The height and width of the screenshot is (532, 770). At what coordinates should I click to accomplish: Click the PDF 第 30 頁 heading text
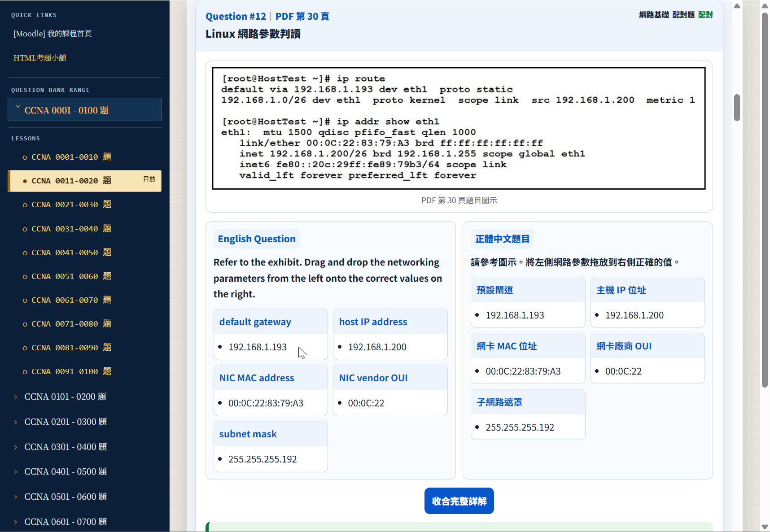pyautogui.click(x=302, y=17)
